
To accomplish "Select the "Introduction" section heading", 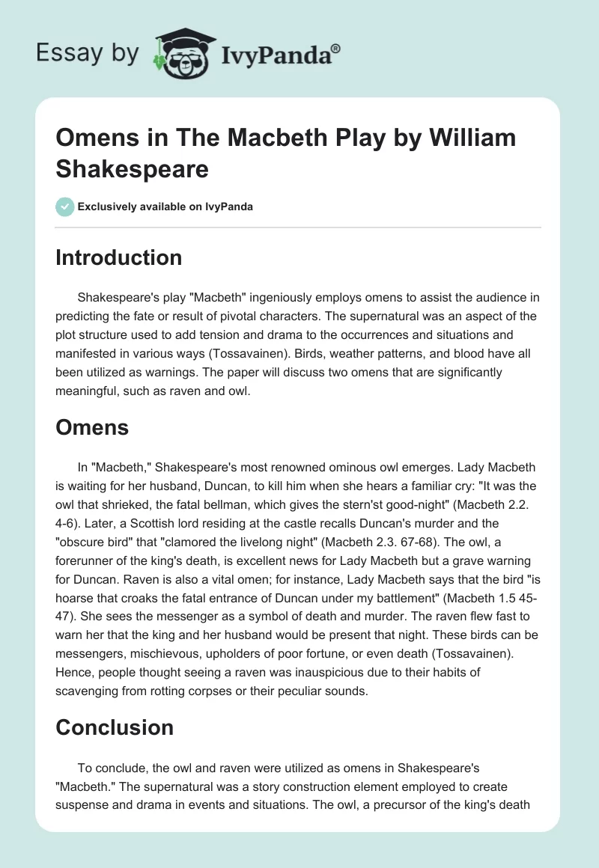I will pyautogui.click(x=118, y=257).
